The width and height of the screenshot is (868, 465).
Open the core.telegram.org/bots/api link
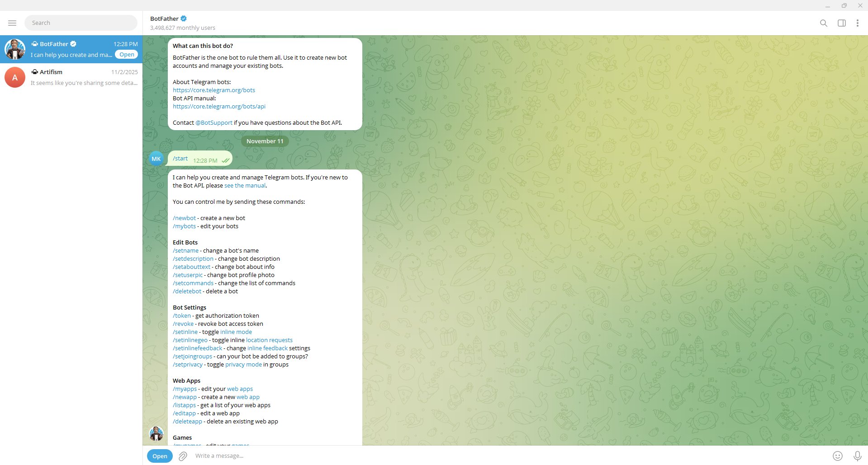[x=219, y=107]
